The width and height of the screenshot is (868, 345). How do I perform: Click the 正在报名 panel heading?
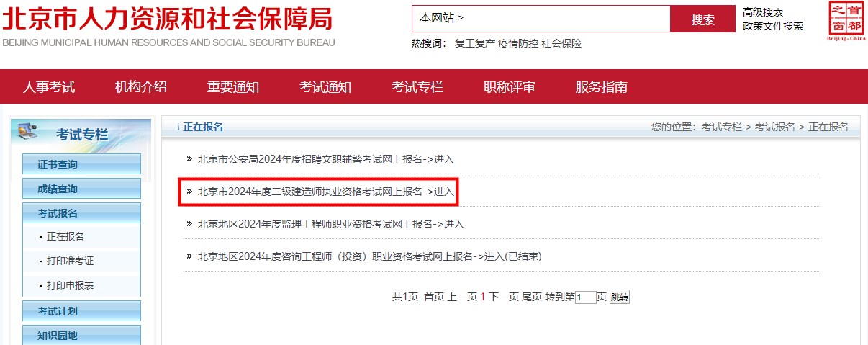(203, 127)
